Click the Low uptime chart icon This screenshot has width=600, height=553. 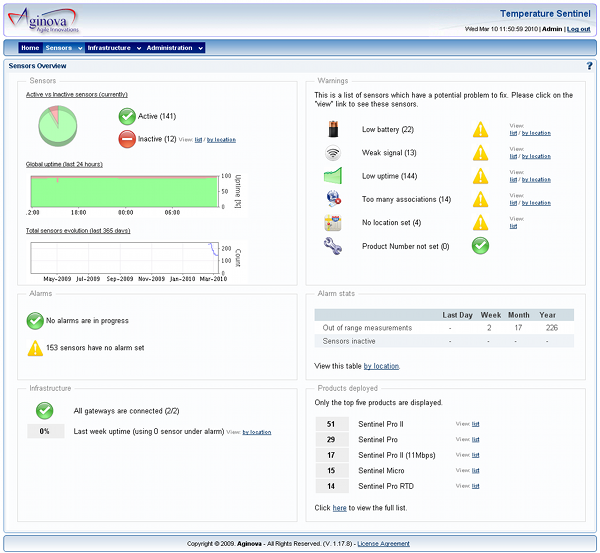coord(333,176)
